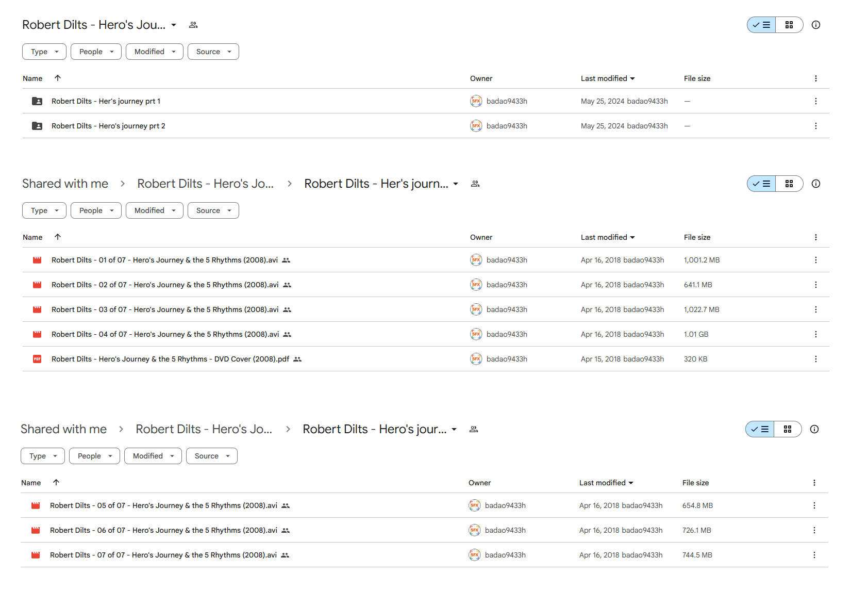The image size is (868, 590).
Task: Open more options for the 05 of 07 video
Action: (x=814, y=505)
